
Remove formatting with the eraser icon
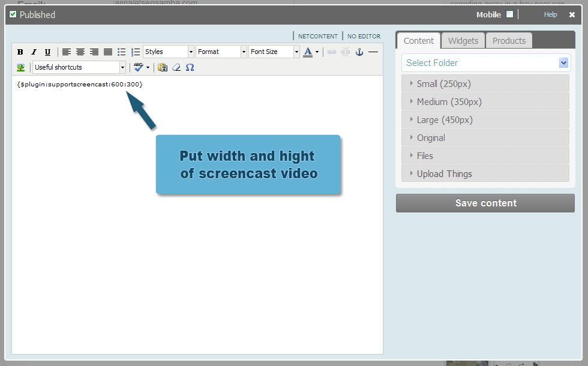tap(176, 67)
